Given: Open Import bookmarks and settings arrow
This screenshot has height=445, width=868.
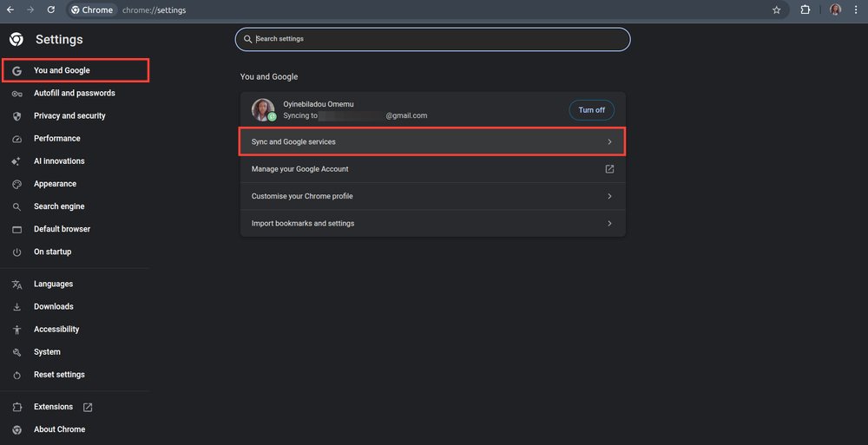Looking at the screenshot, I should tap(609, 224).
